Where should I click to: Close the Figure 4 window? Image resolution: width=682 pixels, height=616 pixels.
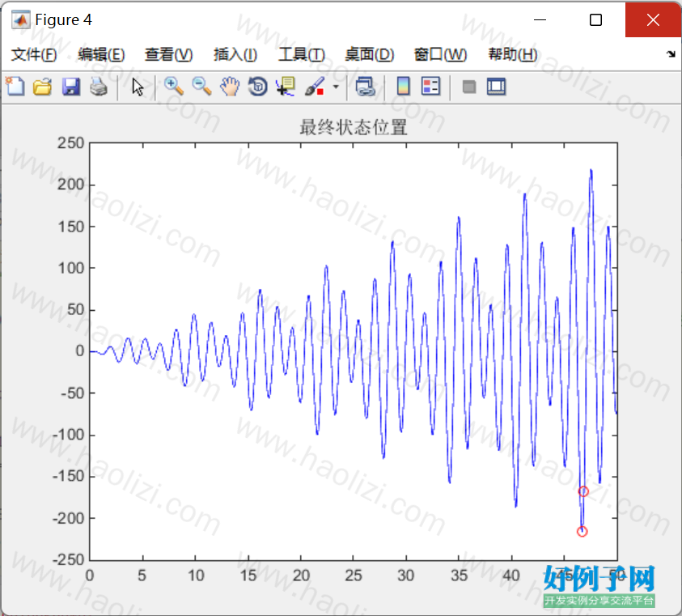(653, 19)
